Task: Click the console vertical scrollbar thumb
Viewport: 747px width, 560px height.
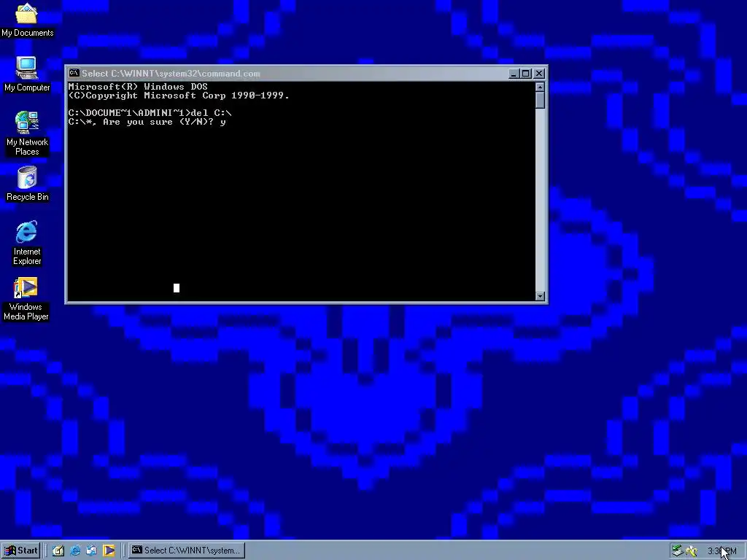Action: (540, 100)
